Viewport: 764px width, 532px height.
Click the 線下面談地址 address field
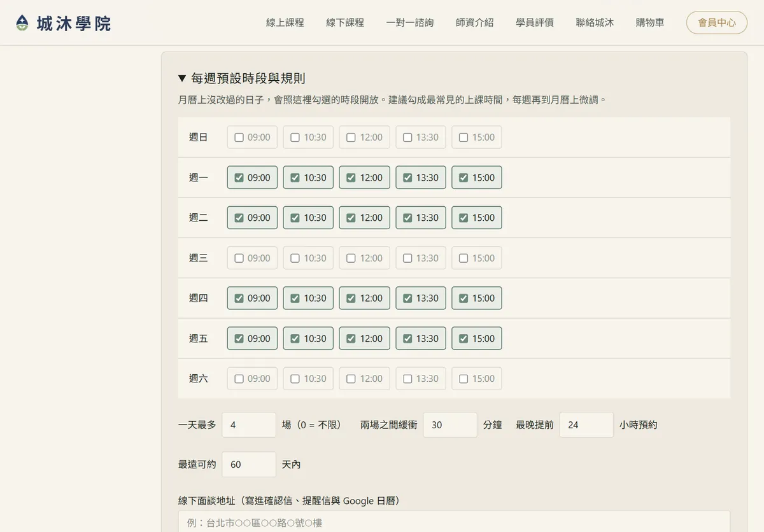click(x=454, y=522)
